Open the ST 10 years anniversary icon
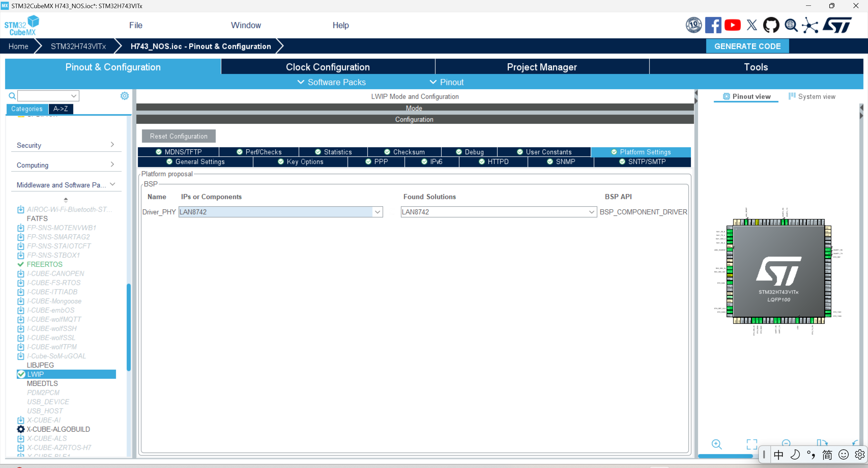 tap(694, 25)
